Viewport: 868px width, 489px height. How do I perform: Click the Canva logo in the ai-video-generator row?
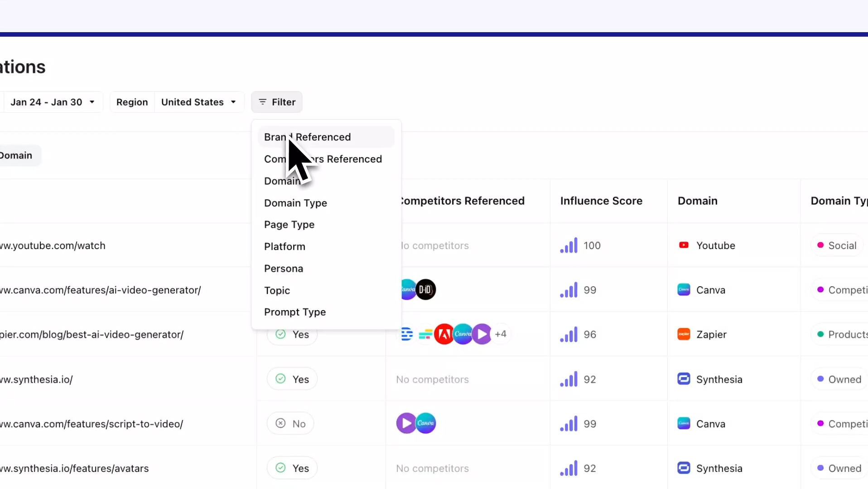click(x=684, y=290)
